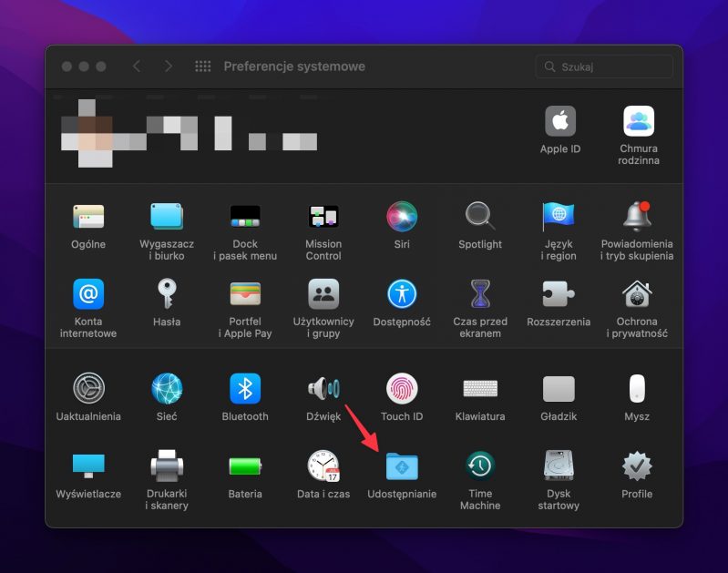The height and width of the screenshot is (573, 728).
Task: Open Dostępność accessibility settings
Action: tap(402, 294)
